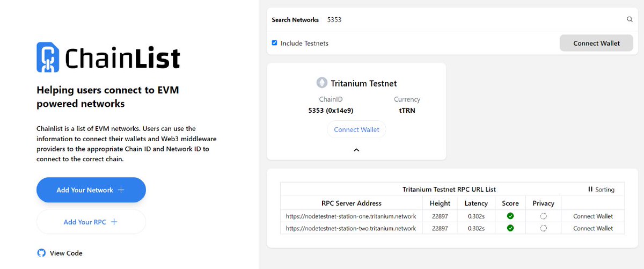The image size is (644, 269).
Task: Click the Include Testnets label text
Action: 304,43
